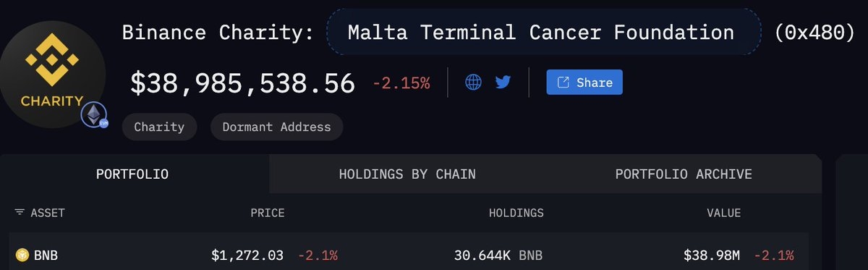Screen dimensions: 868x270
Task: Click the BNB coin icon
Action: pyautogui.click(x=22, y=256)
